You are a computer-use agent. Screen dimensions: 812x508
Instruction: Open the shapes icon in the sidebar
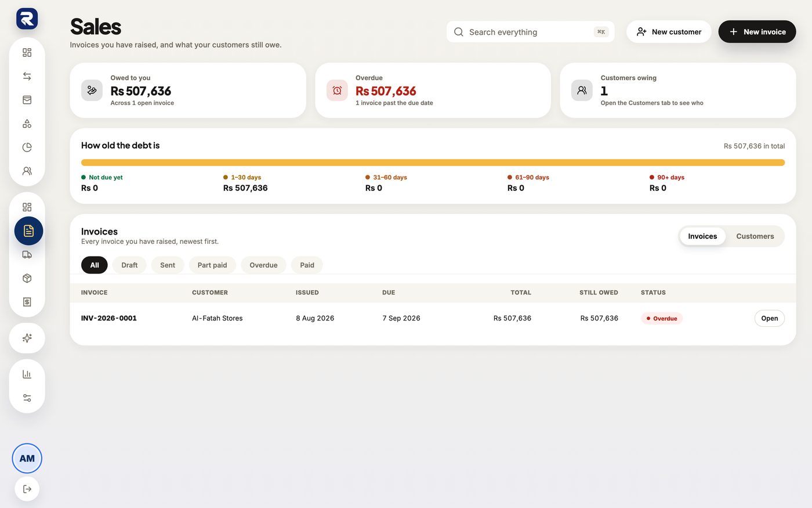27,124
